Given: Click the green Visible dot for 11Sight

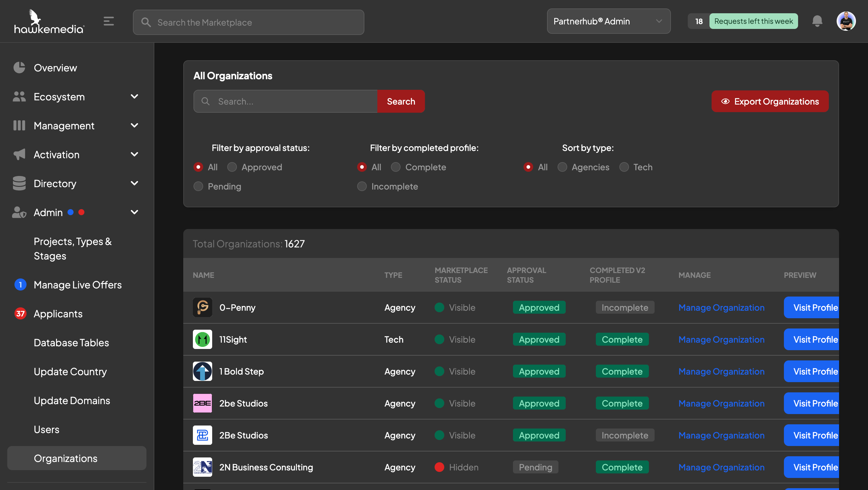Looking at the screenshot, I should pyautogui.click(x=439, y=339).
